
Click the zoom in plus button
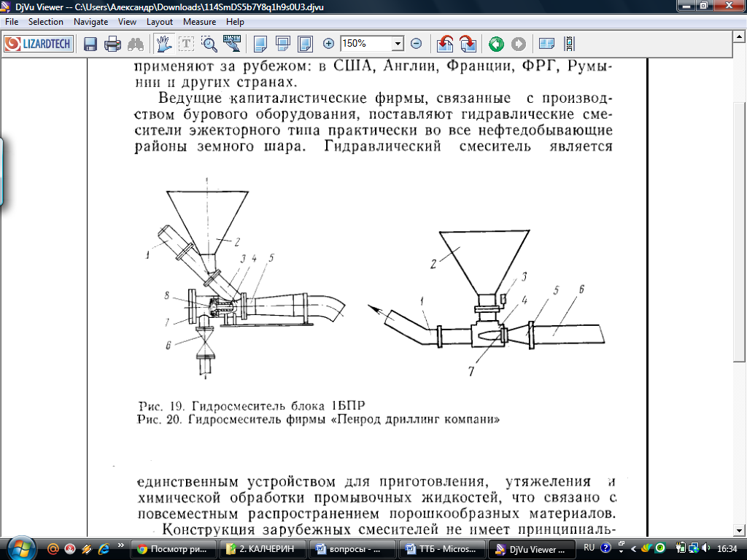click(328, 44)
